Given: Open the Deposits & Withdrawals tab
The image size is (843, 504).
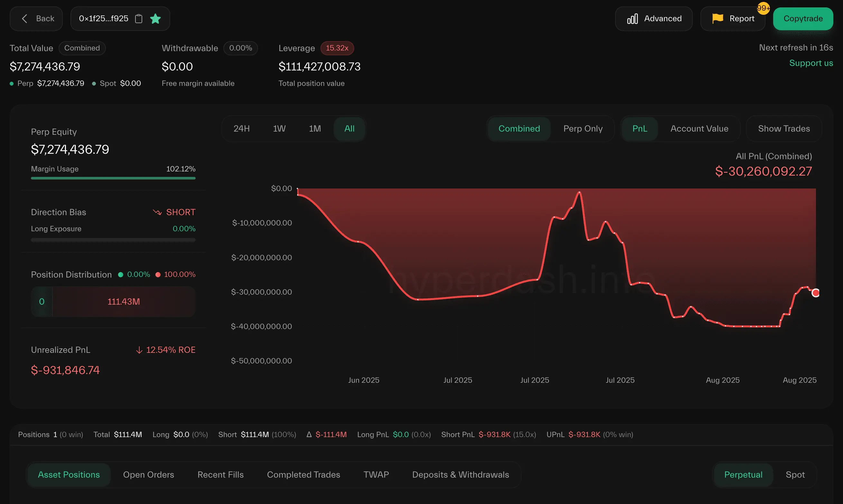Looking at the screenshot, I should coord(460,475).
